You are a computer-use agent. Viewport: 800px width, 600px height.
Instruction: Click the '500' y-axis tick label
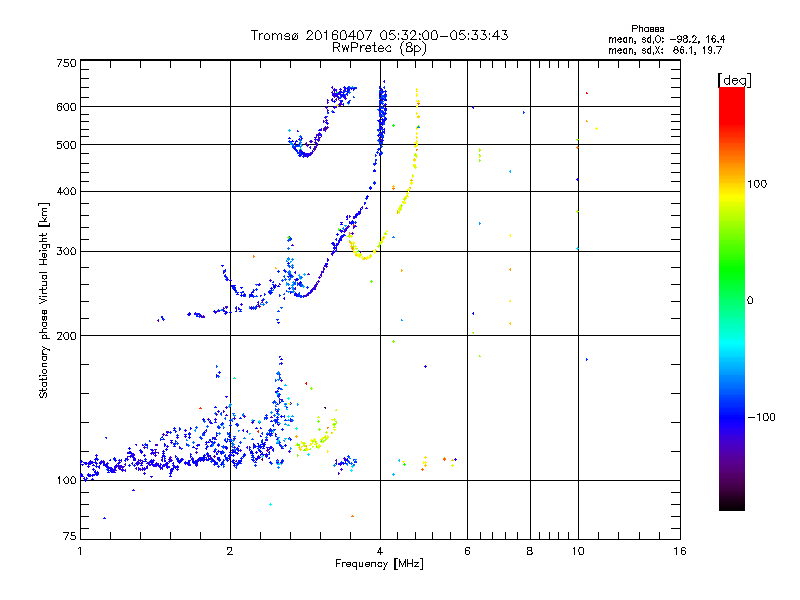(x=66, y=145)
